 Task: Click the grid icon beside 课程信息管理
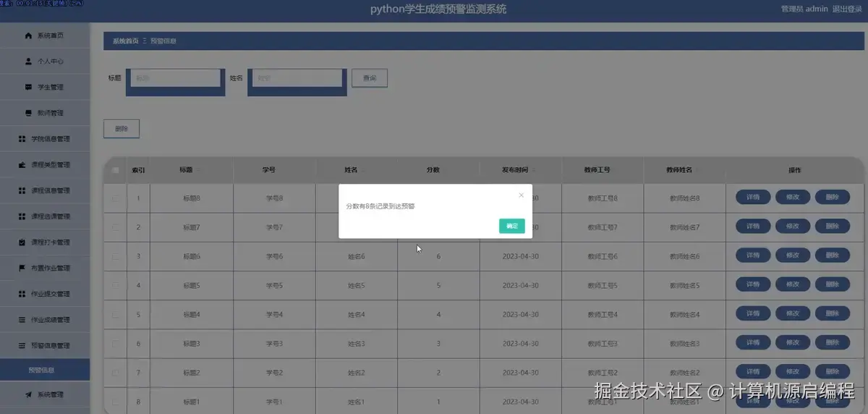22,190
